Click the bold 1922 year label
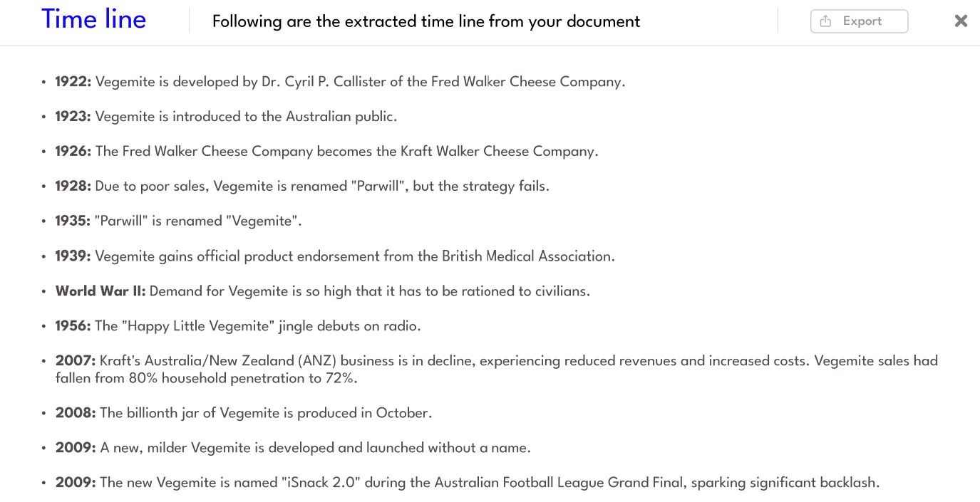 pyautogui.click(x=73, y=82)
